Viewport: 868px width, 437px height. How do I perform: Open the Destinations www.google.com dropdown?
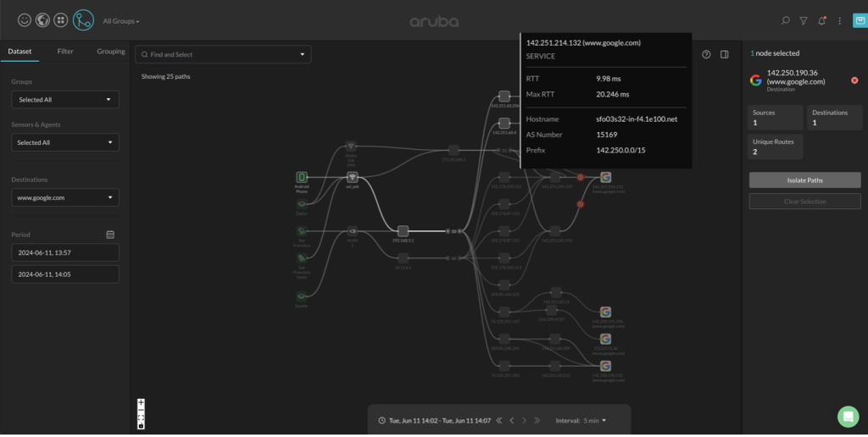pos(65,198)
